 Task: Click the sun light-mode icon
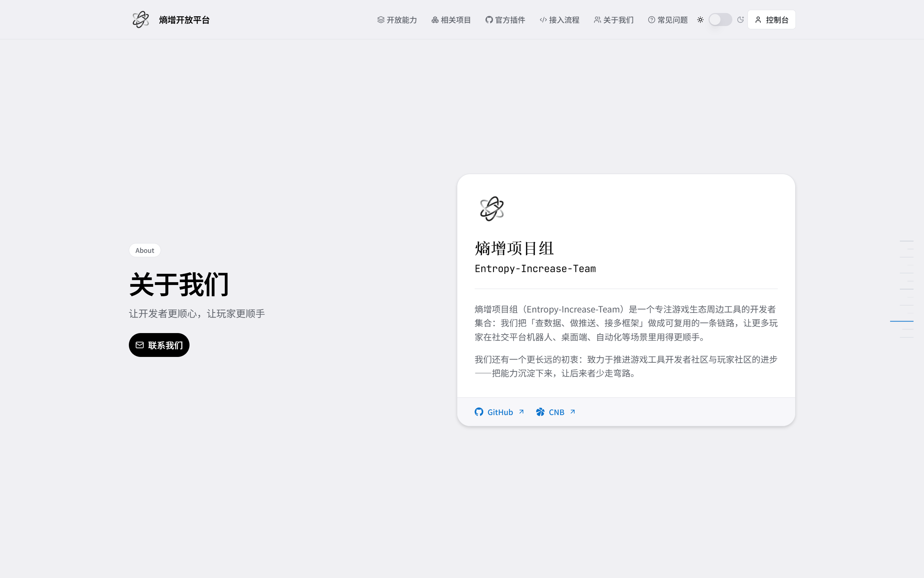pyautogui.click(x=700, y=20)
